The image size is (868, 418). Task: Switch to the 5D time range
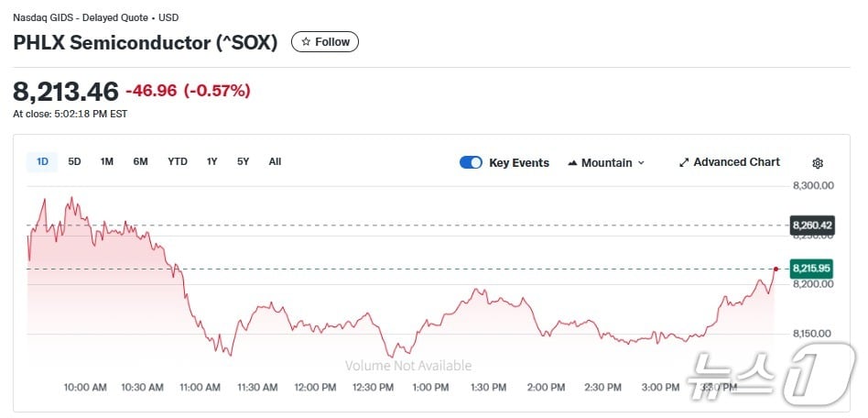click(x=75, y=162)
